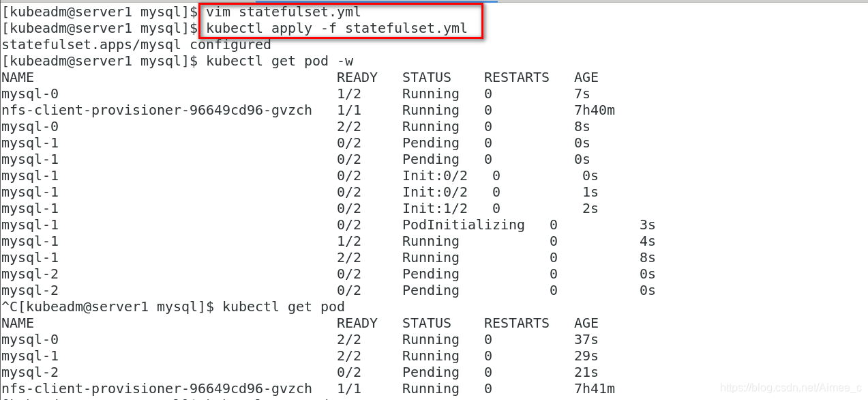Click the first AGE column header
Image resolution: width=868 pixels, height=400 pixels.
pos(586,78)
